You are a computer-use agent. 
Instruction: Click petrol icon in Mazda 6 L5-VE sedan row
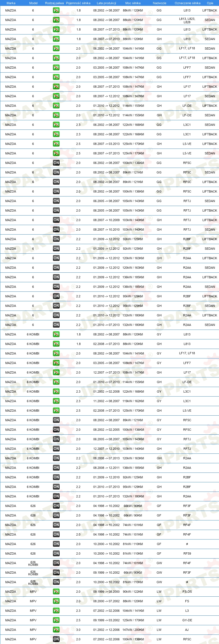(56, 153)
